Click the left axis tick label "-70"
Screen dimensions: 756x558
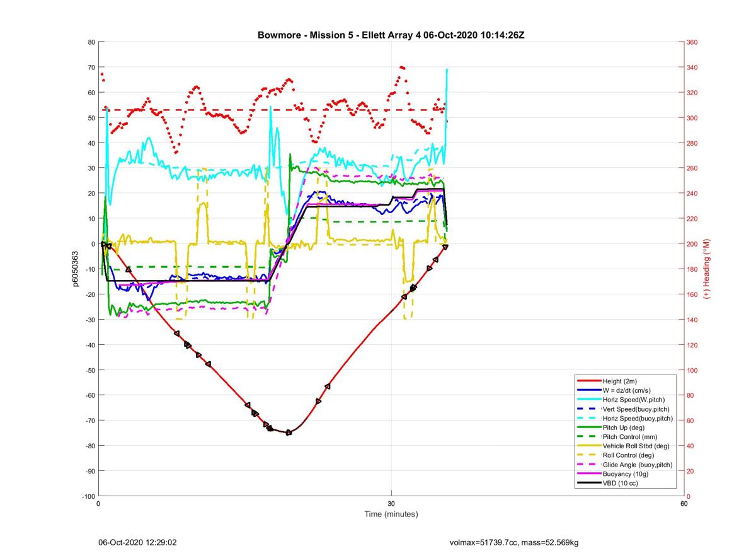click(x=90, y=421)
